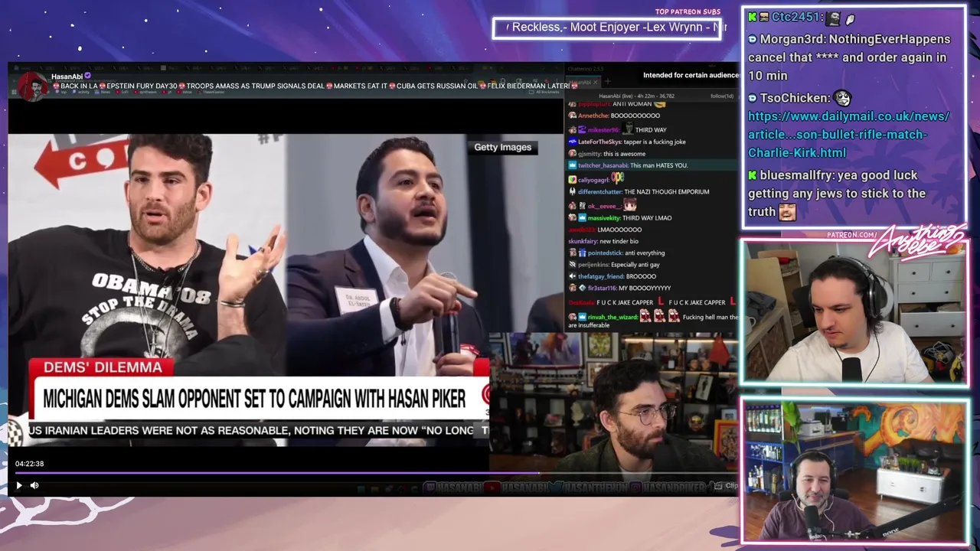Select username bluesmallfry in chat overlay
This screenshot has width=980, height=551.
796,175
